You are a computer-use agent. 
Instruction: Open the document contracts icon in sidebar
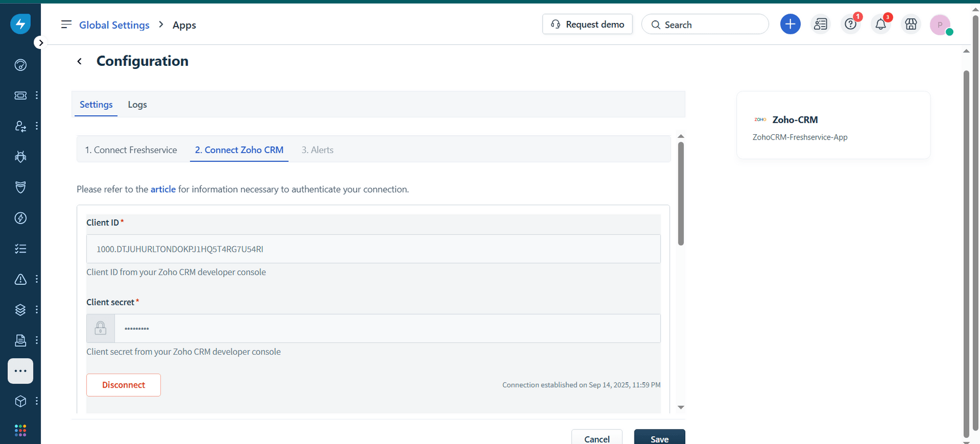20,340
